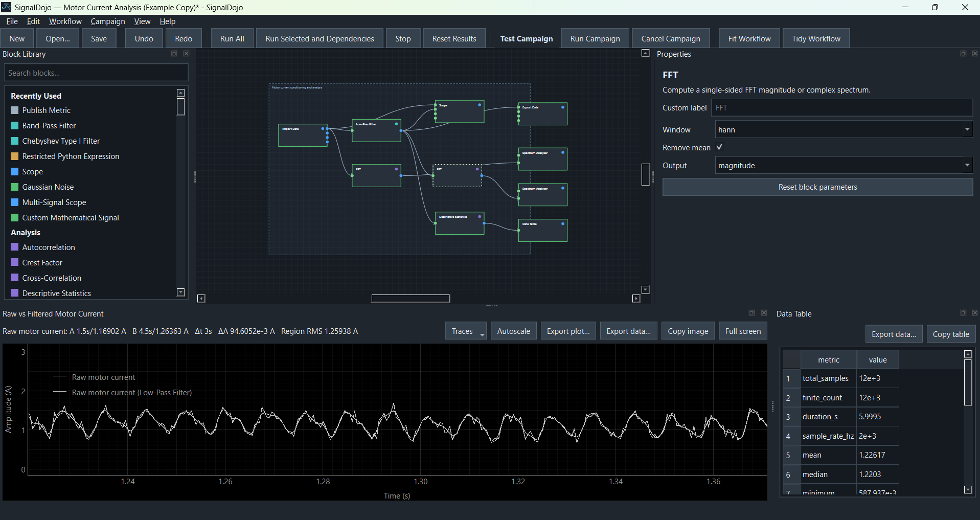Select Crest Factor block icon
This screenshot has height=520, width=980.
click(15, 262)
